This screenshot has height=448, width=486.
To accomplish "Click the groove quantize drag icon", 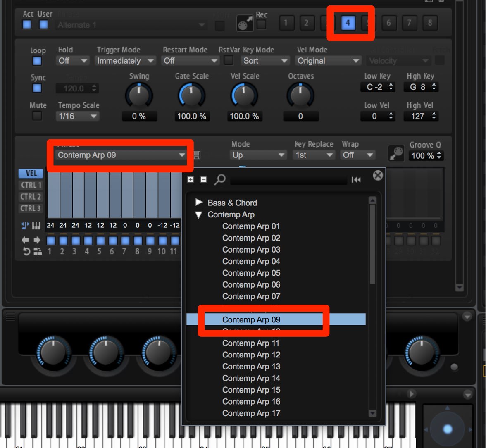I will [x=396, y=153].
